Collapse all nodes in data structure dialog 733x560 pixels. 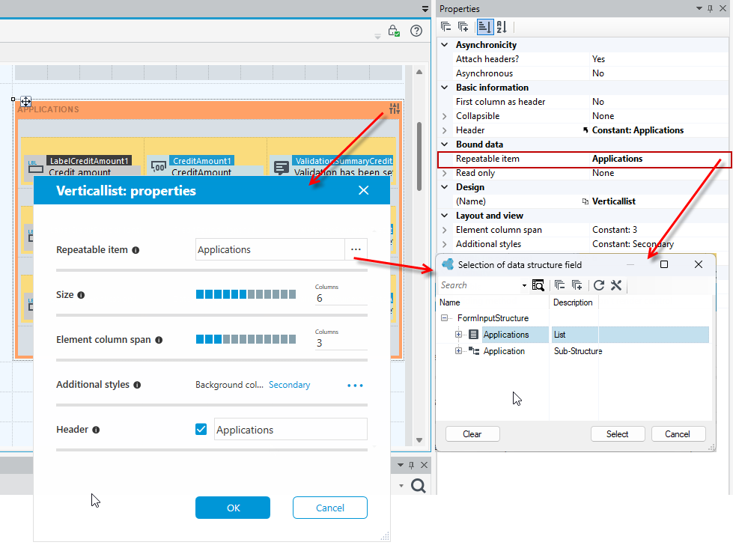(559, 285)
